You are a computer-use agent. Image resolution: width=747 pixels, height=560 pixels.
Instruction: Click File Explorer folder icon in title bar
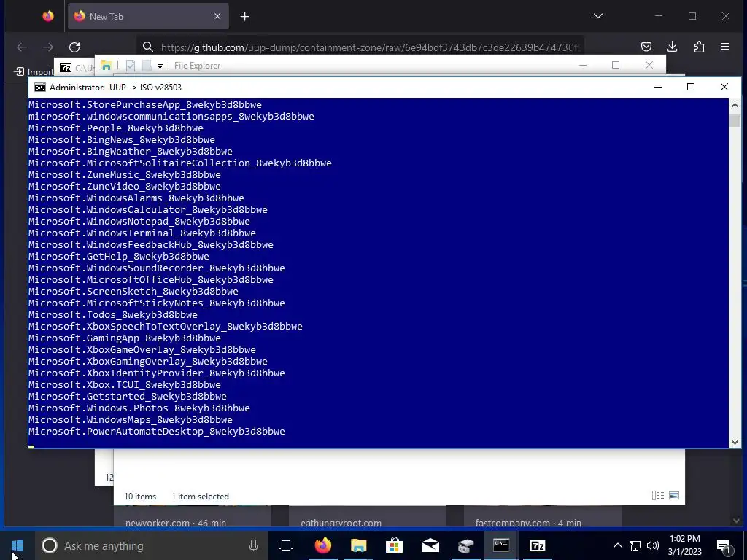coord(107,66)
